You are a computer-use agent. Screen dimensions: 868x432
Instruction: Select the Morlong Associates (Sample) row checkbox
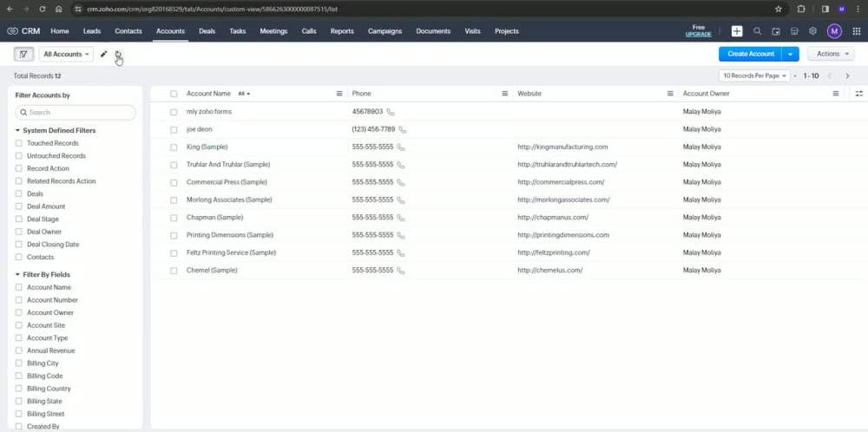tap(174, 200)
